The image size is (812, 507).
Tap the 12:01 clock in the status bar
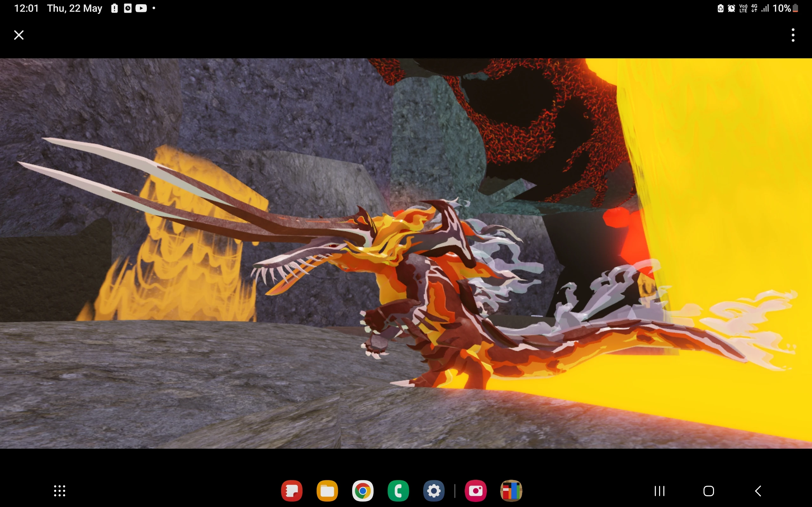27,8
